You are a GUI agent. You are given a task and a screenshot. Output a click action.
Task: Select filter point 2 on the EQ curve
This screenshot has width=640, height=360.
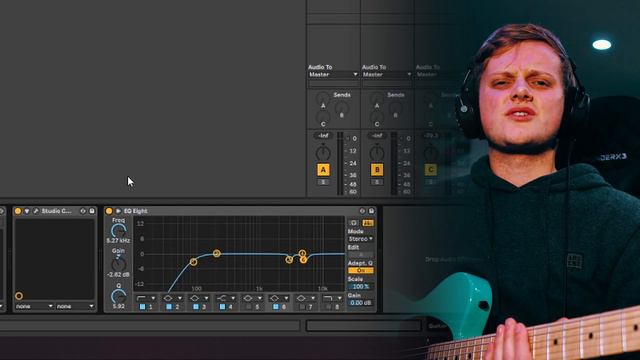coord(217,253)
